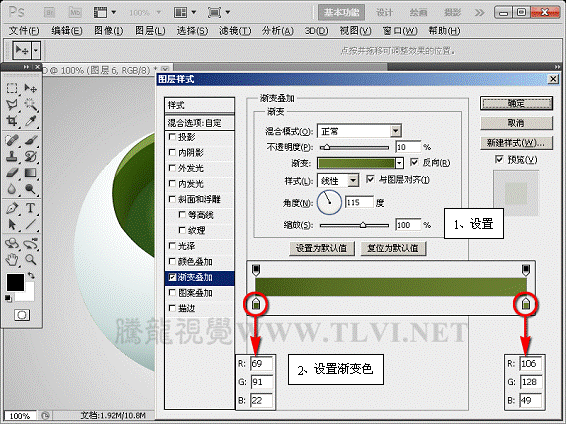This screenshot has height=424, width=566.
Task: Click the 复位为默认值 button
Action: coord(393,248)
